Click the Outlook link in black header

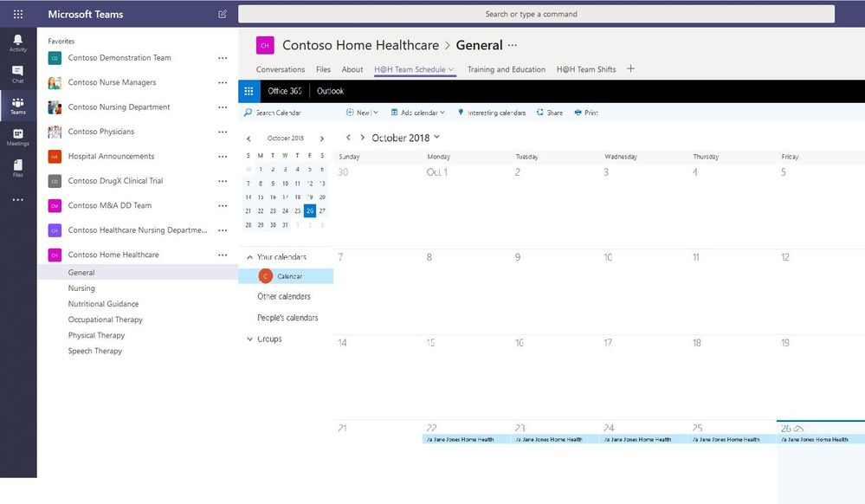coord(330,91)
